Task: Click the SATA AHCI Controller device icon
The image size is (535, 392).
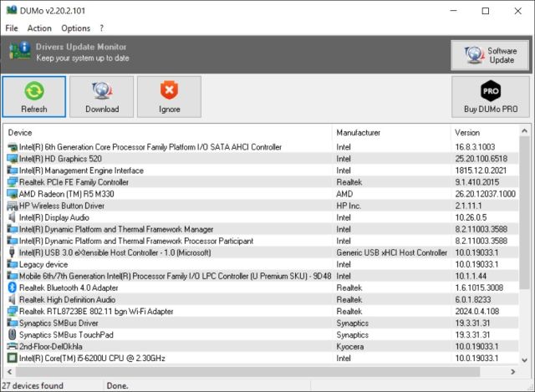Action: pos(13,147)
